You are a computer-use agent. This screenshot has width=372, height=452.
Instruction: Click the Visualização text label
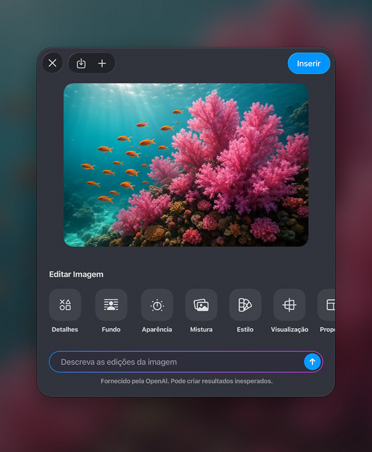(289, 330)
